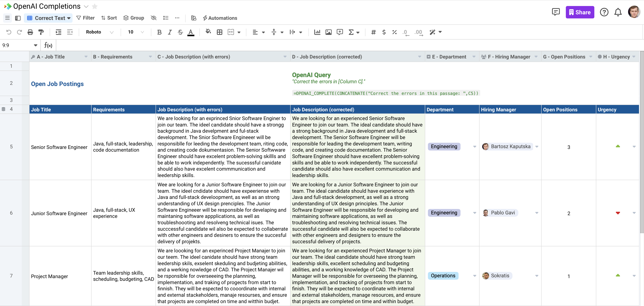
Task: Open the font size dropdown
Action: pyautogui.click(x=135, y=32)
